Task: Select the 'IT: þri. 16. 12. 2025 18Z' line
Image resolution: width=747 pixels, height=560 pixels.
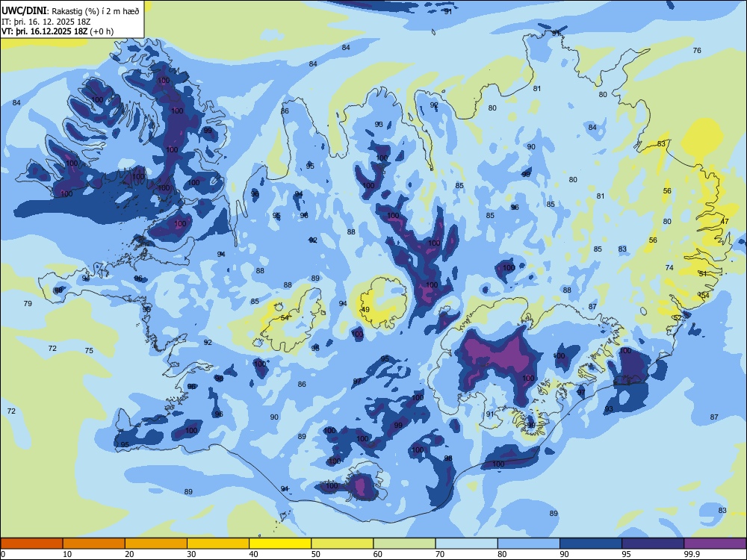Action: coord(46,22)
